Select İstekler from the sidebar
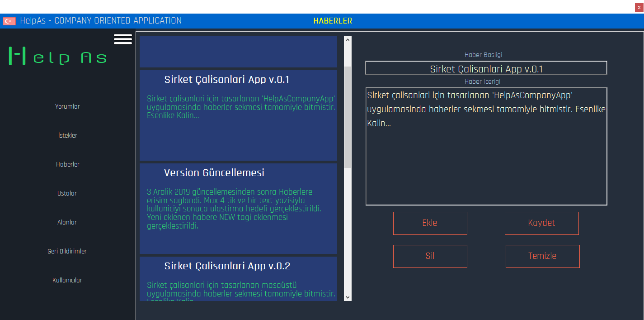 coord(67,135)
